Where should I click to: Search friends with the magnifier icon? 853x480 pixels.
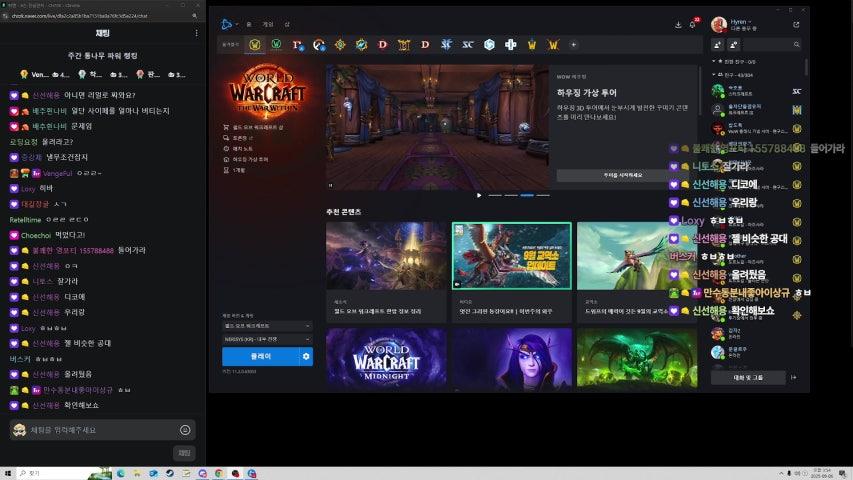796,45
